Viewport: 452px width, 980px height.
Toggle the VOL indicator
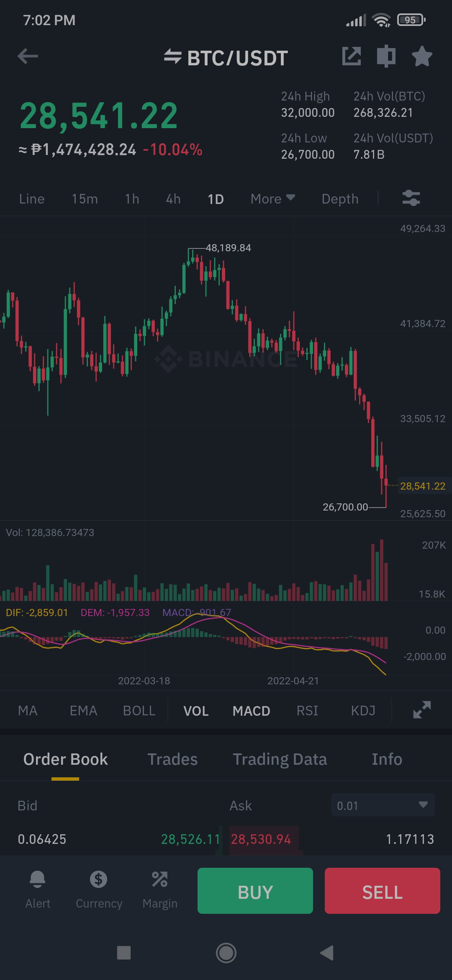(196, 711)
